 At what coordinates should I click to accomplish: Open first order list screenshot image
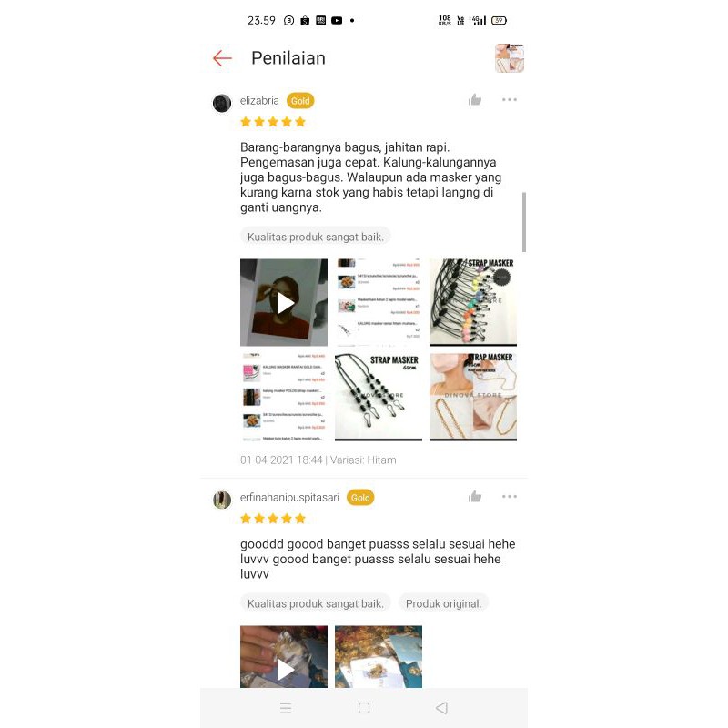tap(379, 302)
